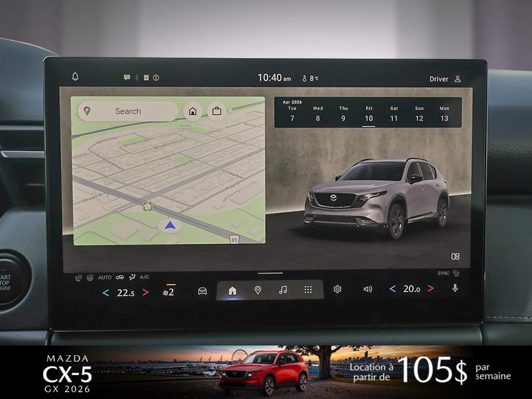The width and height of the screenshot is (532, 399).
Task: Tap the 10:40 am clock
Action: 274,78
